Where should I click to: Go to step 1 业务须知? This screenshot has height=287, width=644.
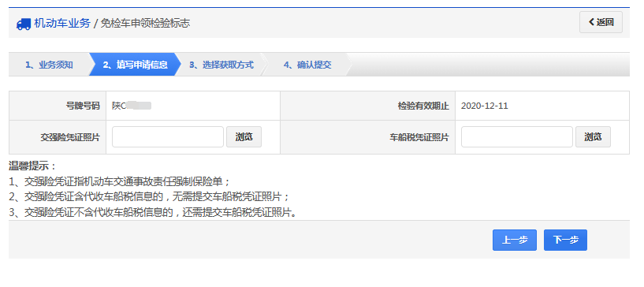(49, 65)
